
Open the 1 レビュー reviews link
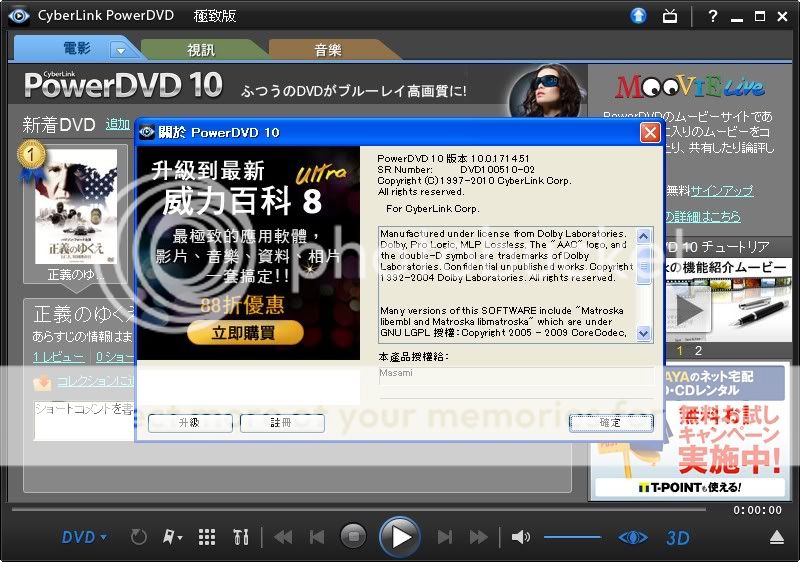(59, 357)
